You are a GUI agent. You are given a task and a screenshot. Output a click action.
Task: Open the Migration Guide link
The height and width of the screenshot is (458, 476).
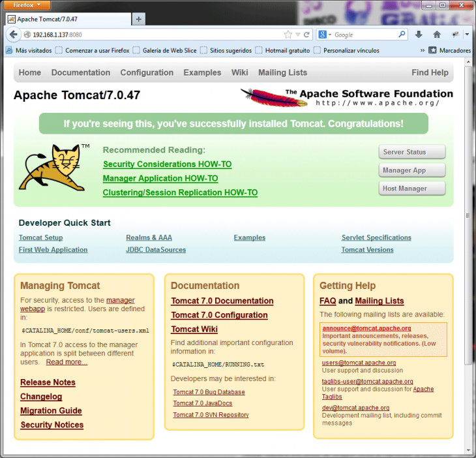coord(51,410)
